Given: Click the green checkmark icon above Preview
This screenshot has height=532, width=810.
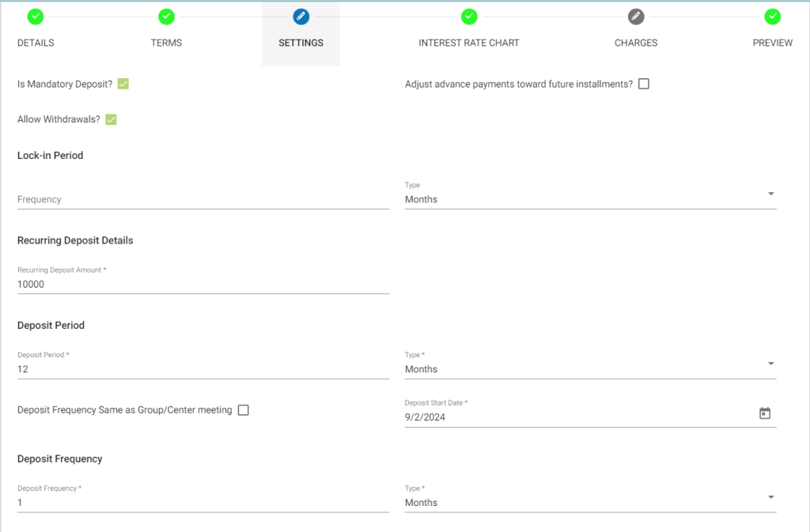Looking at the screenshot, I should (773, 17).
